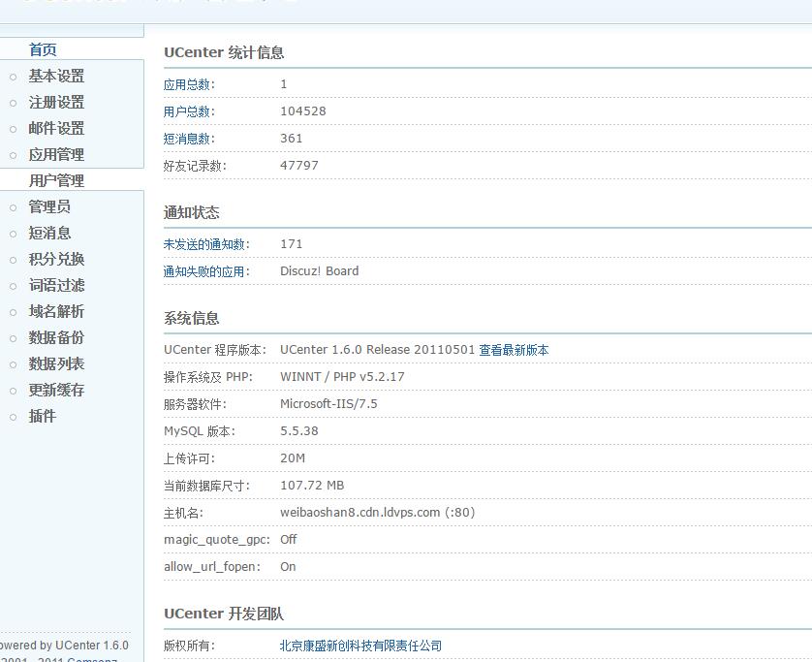Click the 应用总数 statistics link
Screen dimensions: 812x662
coord(189,84)
